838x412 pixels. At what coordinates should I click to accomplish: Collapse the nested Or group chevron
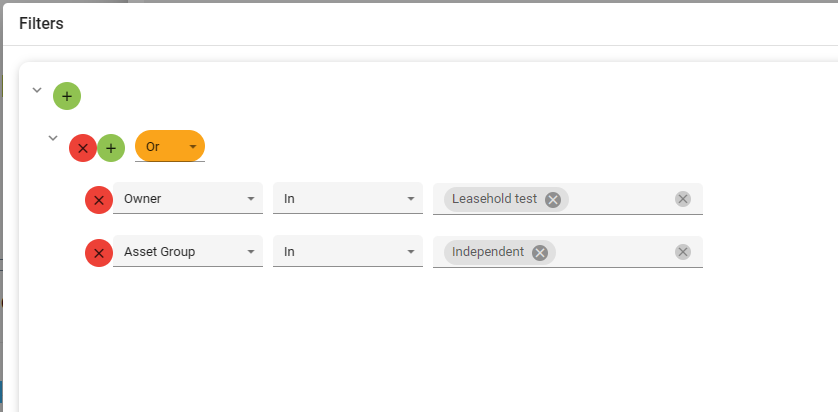click(53, 138)
